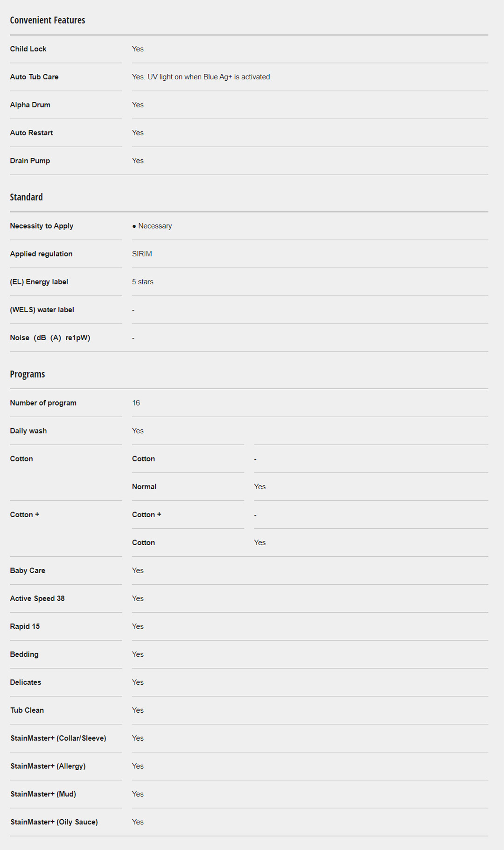Click the Daily wash label

point(28,431)
